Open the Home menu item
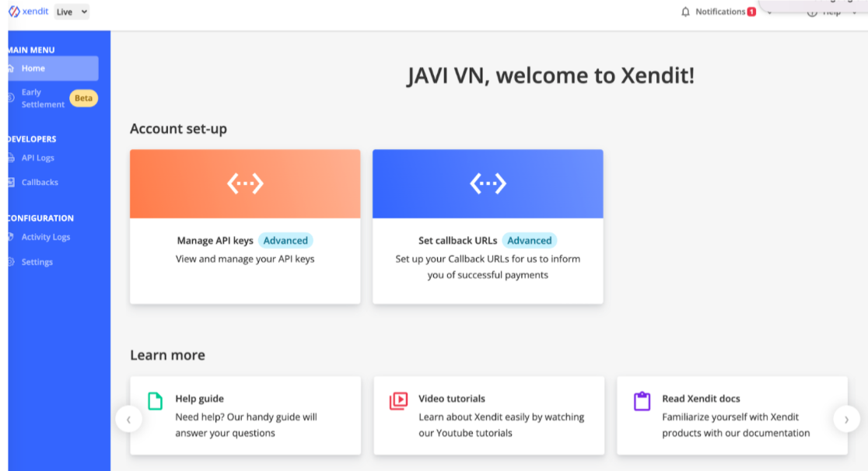 (53, 68)
